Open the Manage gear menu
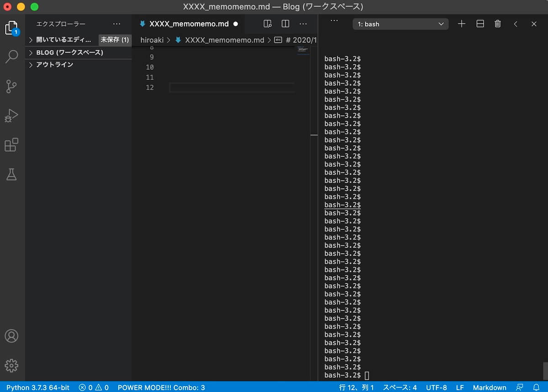Viewport: 548px width, 392px height. pyautogui.click(x=11, y=366)
